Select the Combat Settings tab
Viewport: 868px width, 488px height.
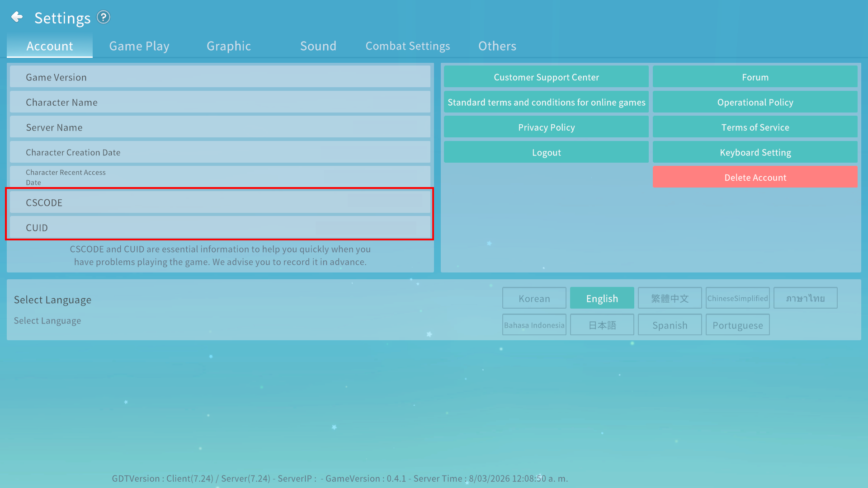click(x=408, y=46)
